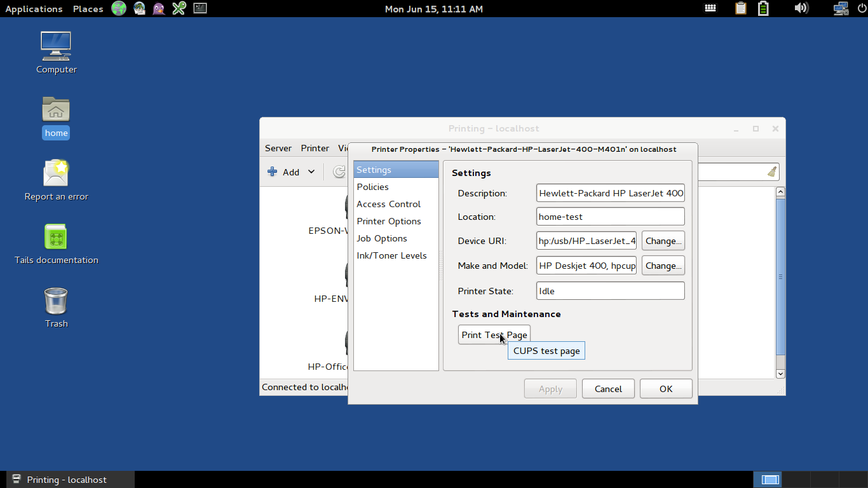Switch to the Policies page
This screenshot has height=488, width=868.
(396, 187)
